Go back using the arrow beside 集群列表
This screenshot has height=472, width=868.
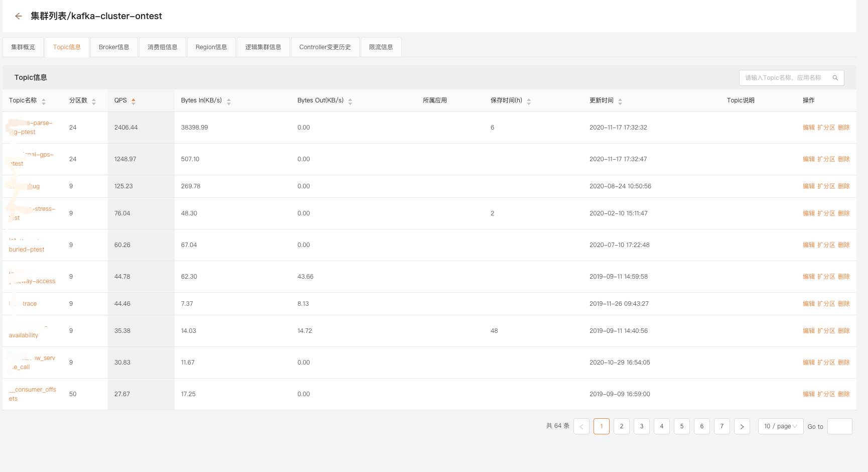[x=19, y=16]
